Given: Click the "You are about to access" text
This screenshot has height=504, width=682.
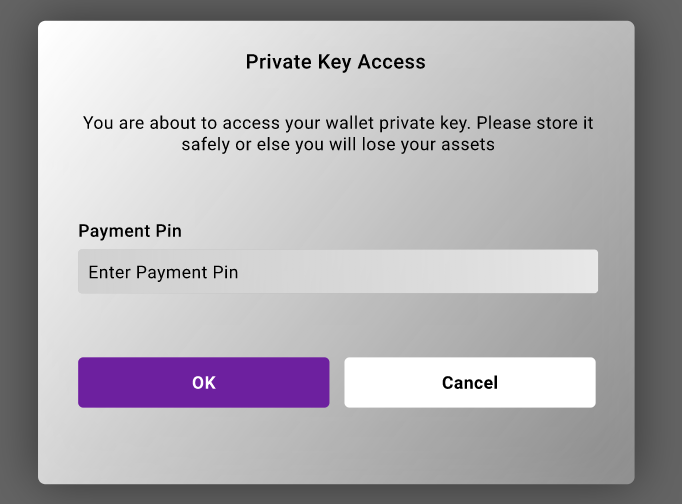Looking at the screenshot, I should [x=180, y=123].
